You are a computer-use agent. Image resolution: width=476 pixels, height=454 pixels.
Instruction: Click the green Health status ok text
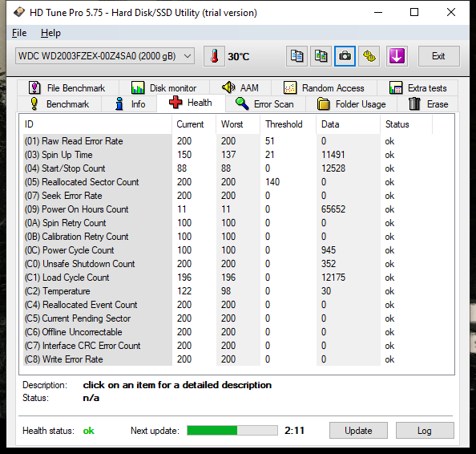89,431
